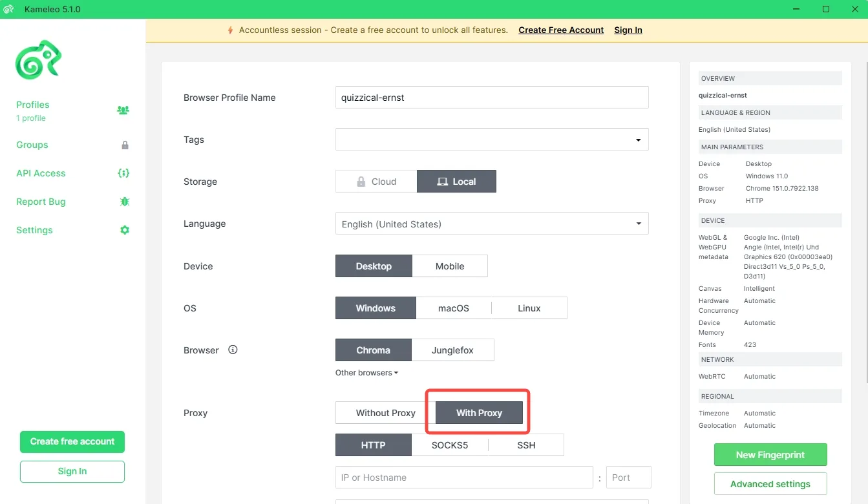Go to API Access
The width and height of the screenshot is (868, 504).
coord(41,173)
